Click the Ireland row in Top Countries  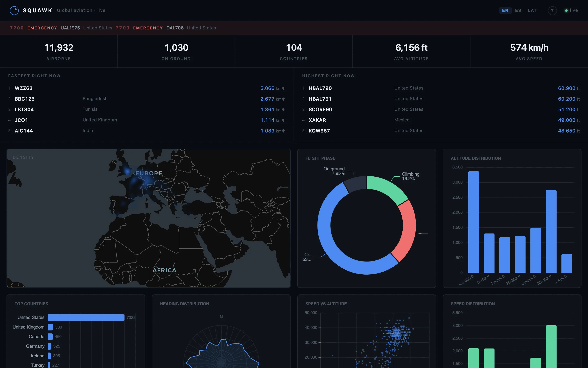click(45, 356)
